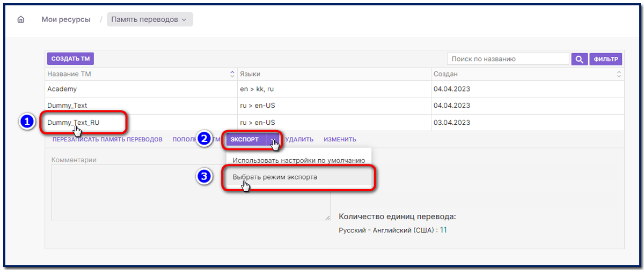The width and height of the screenshot is (644, 270).
Task: Select the Dummy_Text_RU translation memory row
Action: coord(74,123)
